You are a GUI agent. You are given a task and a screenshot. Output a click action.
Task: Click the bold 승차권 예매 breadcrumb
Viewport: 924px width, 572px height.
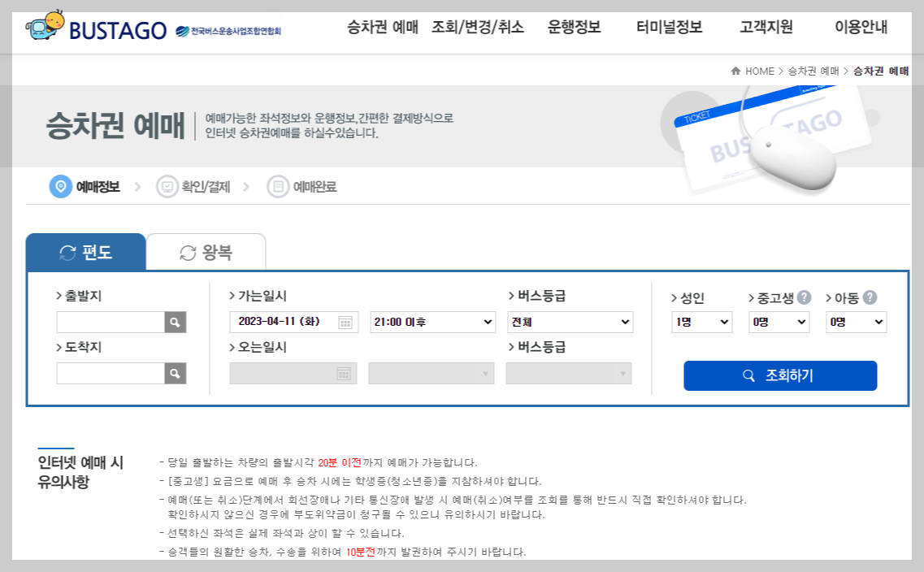881,71
